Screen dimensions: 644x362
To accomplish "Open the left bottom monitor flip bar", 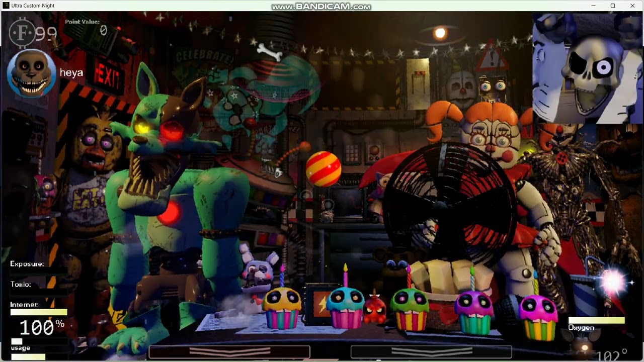I will [x=229, y=351].
